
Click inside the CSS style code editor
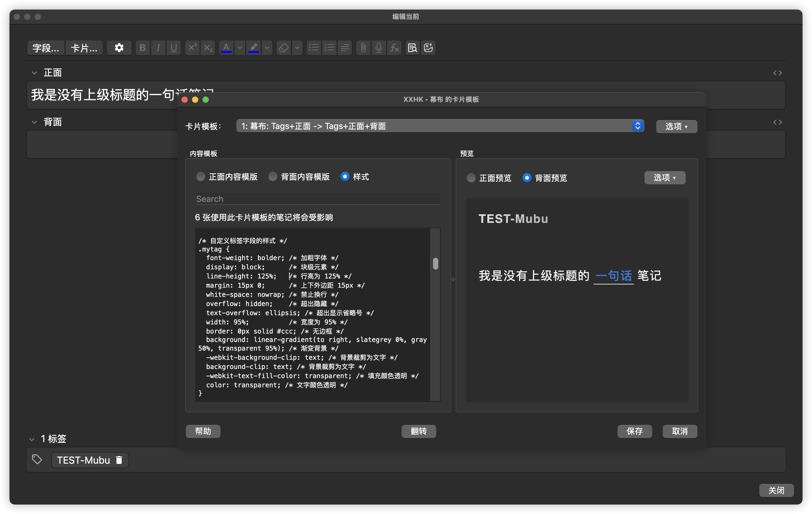[x=313, y=315]
